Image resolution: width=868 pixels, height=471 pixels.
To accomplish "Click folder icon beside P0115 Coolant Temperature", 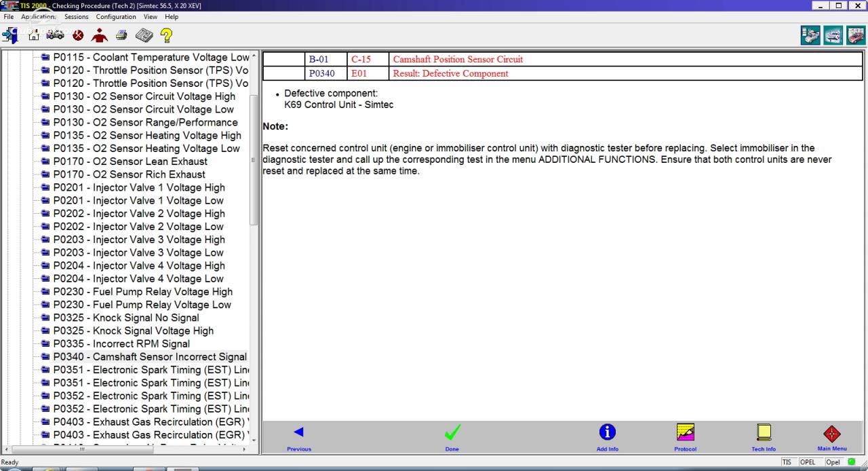I will point(45,57).
